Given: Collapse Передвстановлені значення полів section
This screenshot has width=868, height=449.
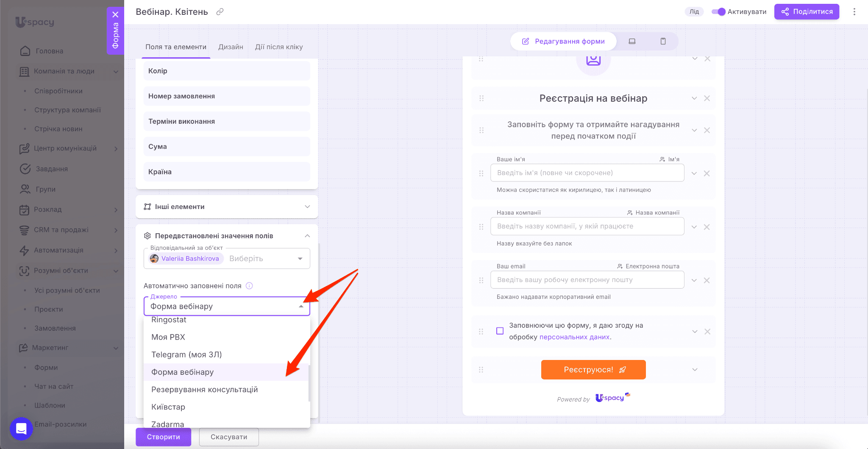Looking at the screenshot, I should [x=307, y=236].
